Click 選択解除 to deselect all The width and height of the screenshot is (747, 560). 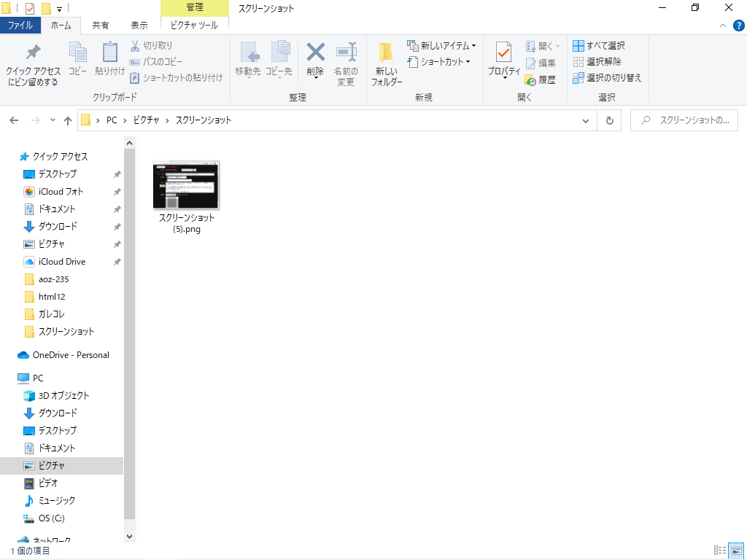578,62
